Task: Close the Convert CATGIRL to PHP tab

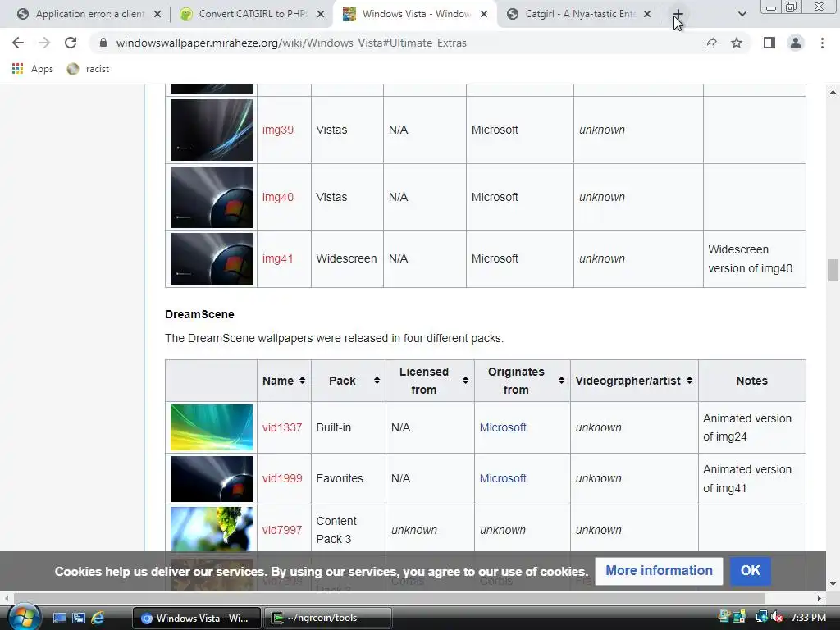Action: coord(321,15)
